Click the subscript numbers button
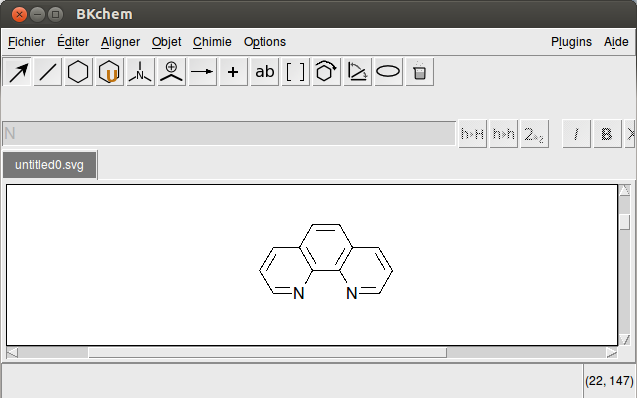637x398 pixels. [x=535, y=134]
